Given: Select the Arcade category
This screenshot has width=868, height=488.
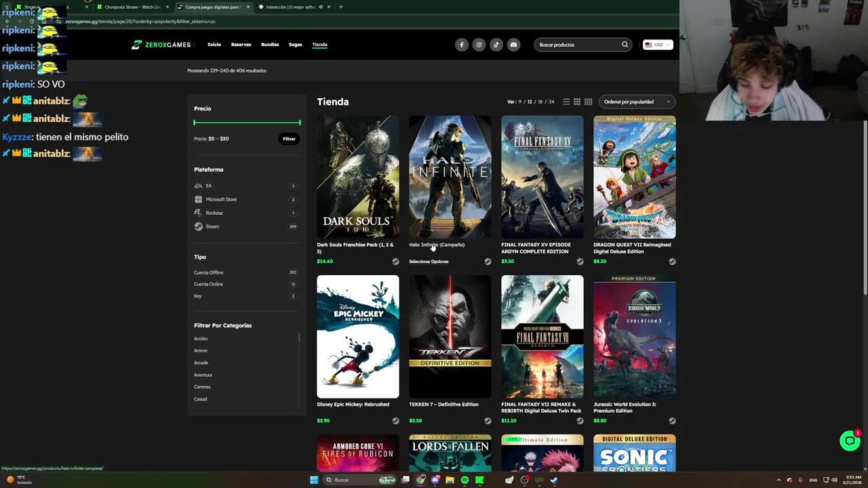Looking at the screenshot, I should tap(201, 363).
